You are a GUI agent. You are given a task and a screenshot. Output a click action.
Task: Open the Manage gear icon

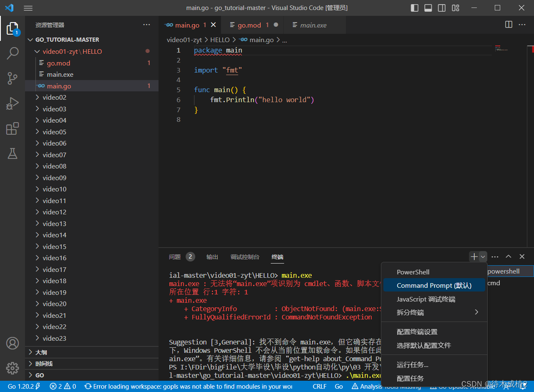pos(13,368)
